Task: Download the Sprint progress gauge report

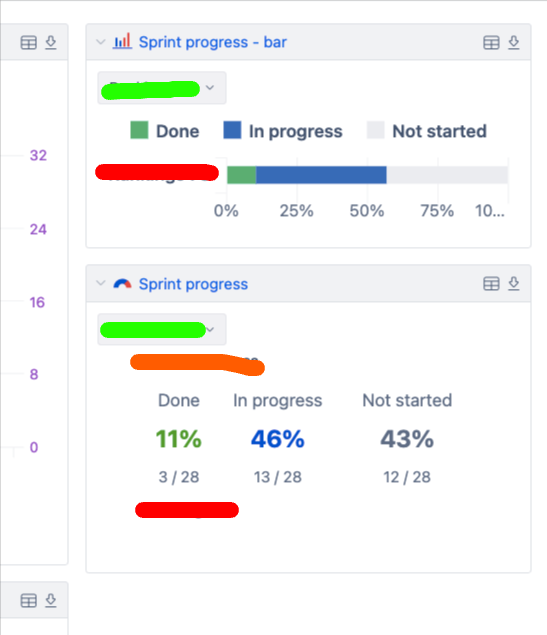Action: coord(514,283)
